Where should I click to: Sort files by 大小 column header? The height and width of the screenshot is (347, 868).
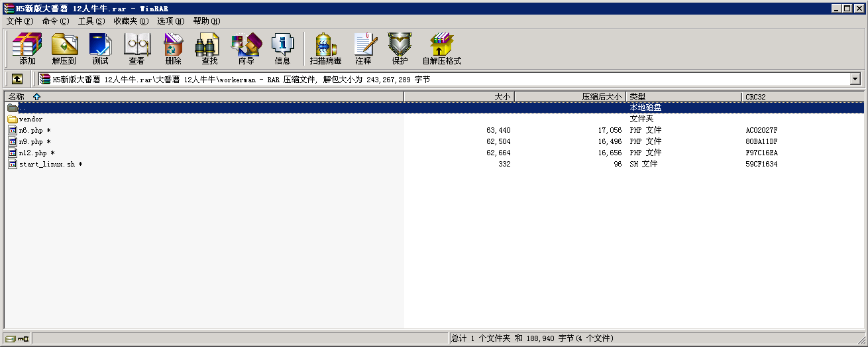[x=502, y=97]
